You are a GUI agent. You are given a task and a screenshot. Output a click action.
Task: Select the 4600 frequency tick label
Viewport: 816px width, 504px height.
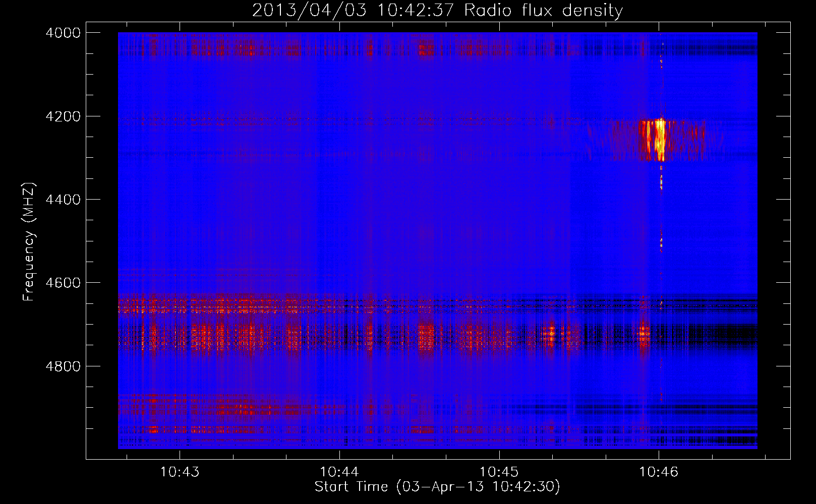click(63, 283)
